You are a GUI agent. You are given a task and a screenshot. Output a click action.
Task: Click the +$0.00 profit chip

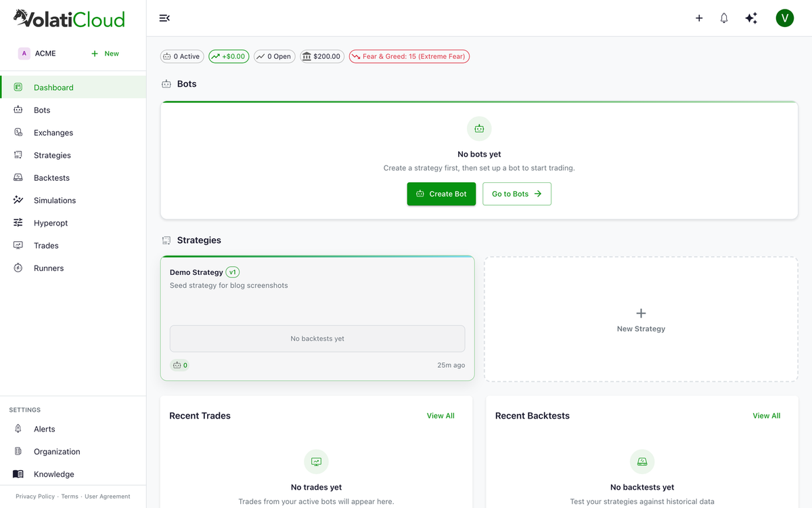point(229,56)
